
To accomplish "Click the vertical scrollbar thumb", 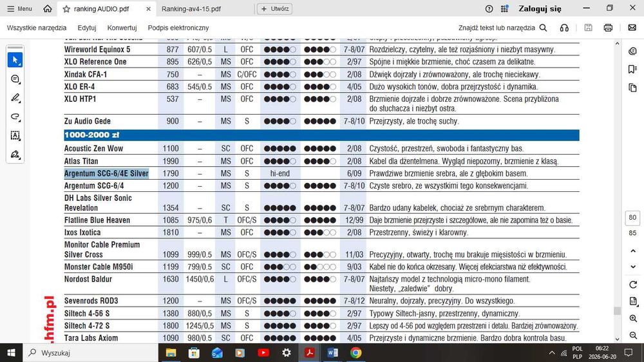I will [x=618, y=310].
